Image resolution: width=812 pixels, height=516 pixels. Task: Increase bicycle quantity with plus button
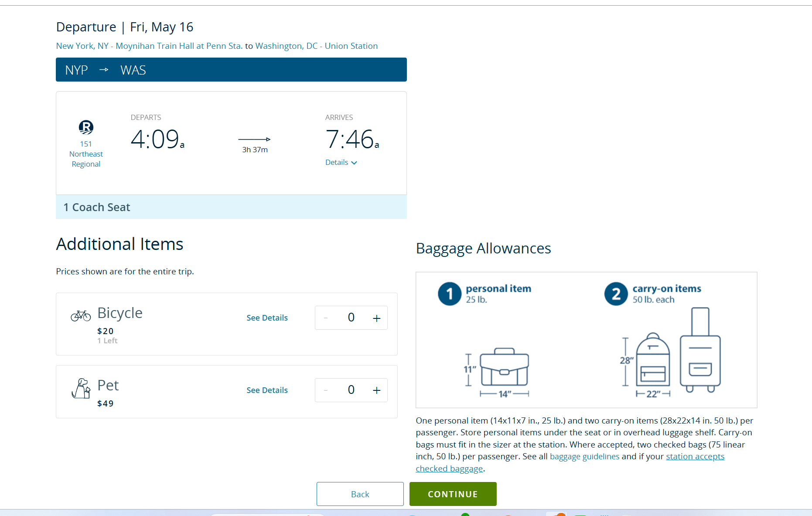coord(376,318)
